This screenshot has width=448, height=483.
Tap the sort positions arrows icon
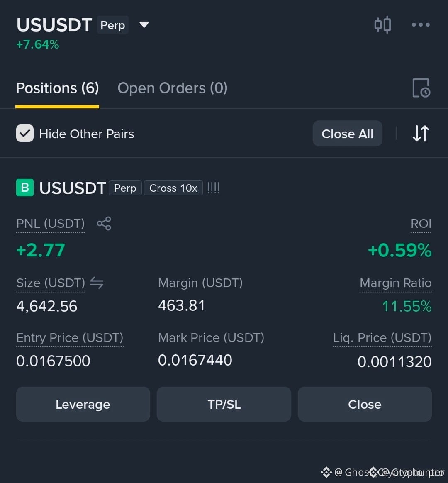tap(421, 133)
